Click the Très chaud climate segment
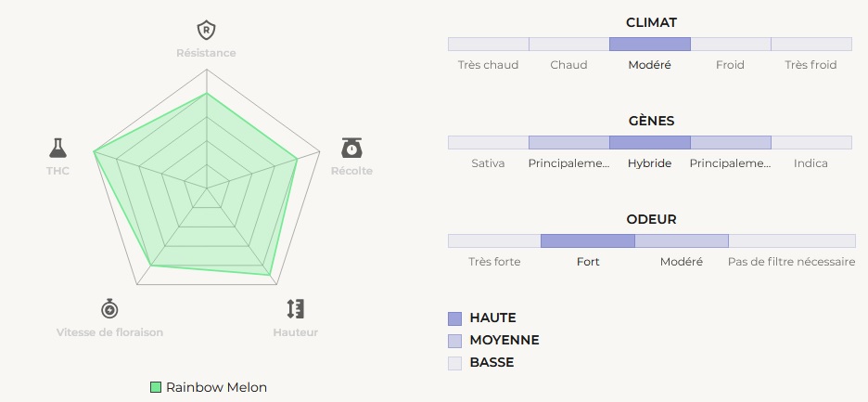The height and width of the screenshot is (402, 868). 488,44
